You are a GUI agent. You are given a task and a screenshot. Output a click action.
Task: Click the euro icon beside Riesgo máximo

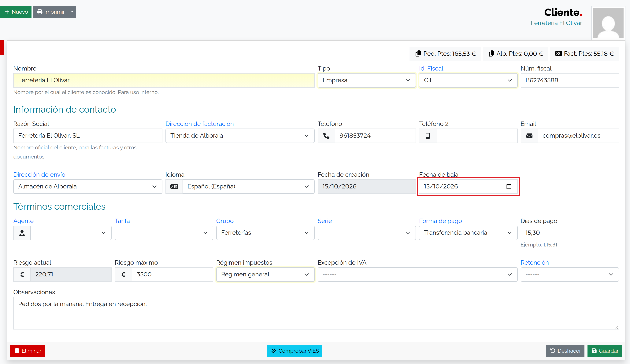[123, 274]
